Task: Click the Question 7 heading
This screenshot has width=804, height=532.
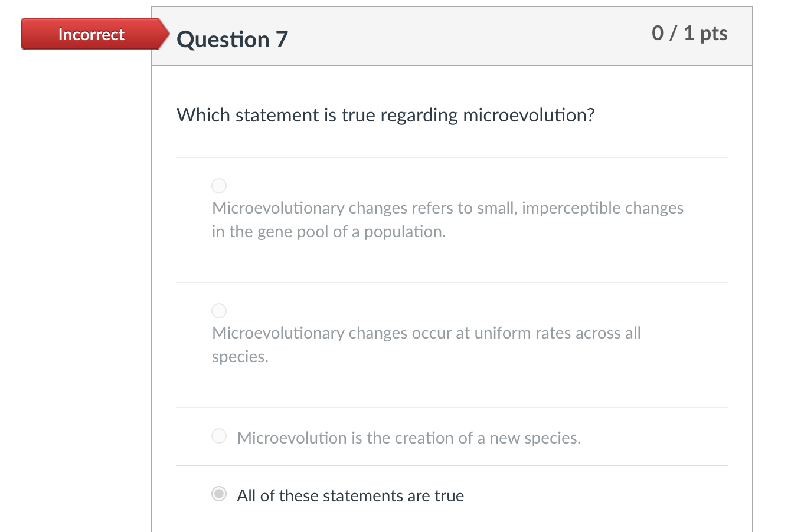Action: (x=232, y=40)
